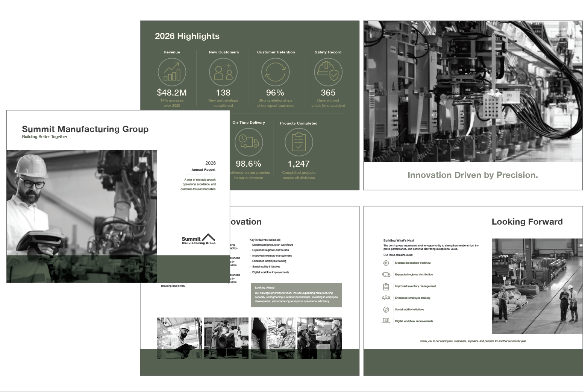Select the "138" new customers figure
This screenshot has width=588, height=392.
[x=223, y=93]
